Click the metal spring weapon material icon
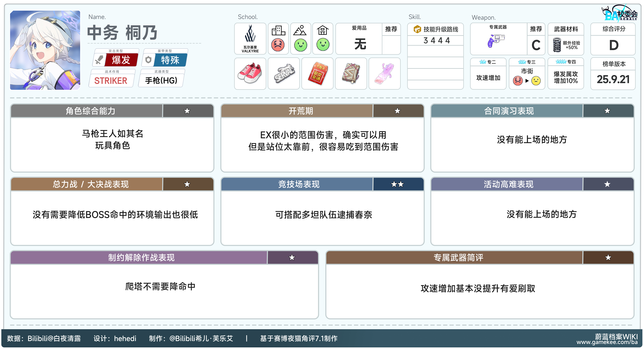Screen dimensions: 644x349 557,44
